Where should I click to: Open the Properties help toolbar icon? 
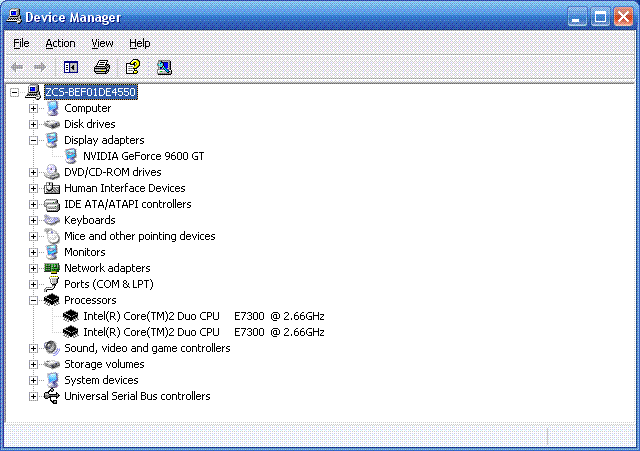point(133,67)
